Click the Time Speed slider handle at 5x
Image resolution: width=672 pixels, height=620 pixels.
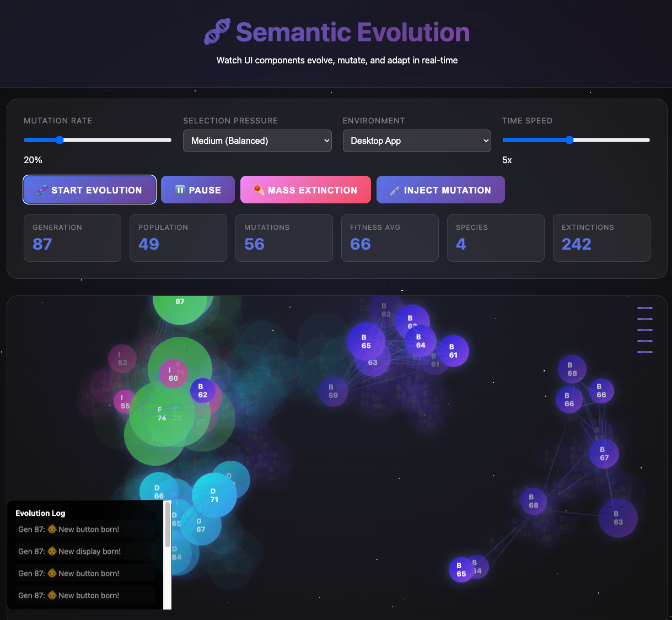pyautogui.click(x=569, y=140)
